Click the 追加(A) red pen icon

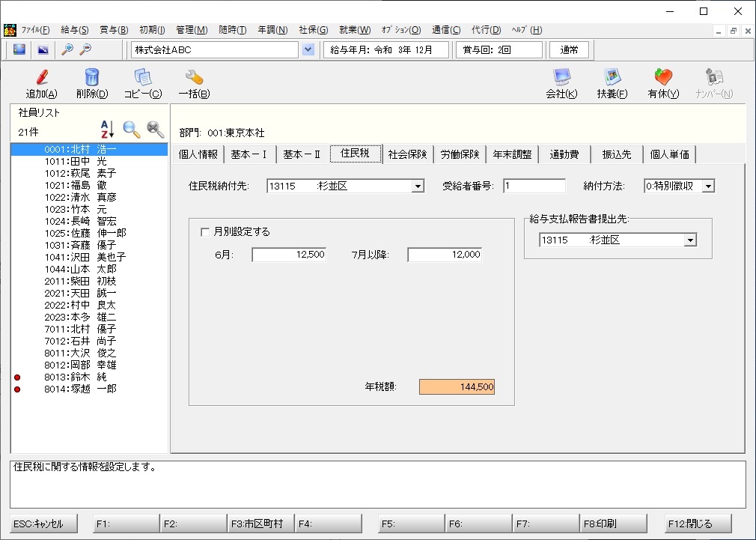click(41, 77)
